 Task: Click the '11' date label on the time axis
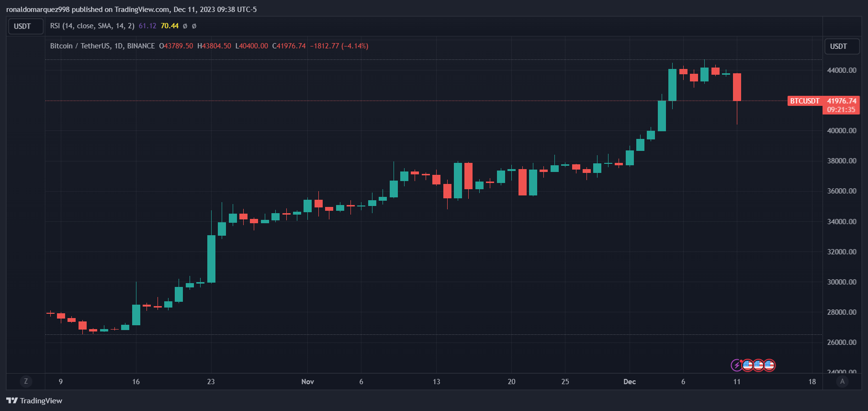pyautogui.click(x=737, y=382)
